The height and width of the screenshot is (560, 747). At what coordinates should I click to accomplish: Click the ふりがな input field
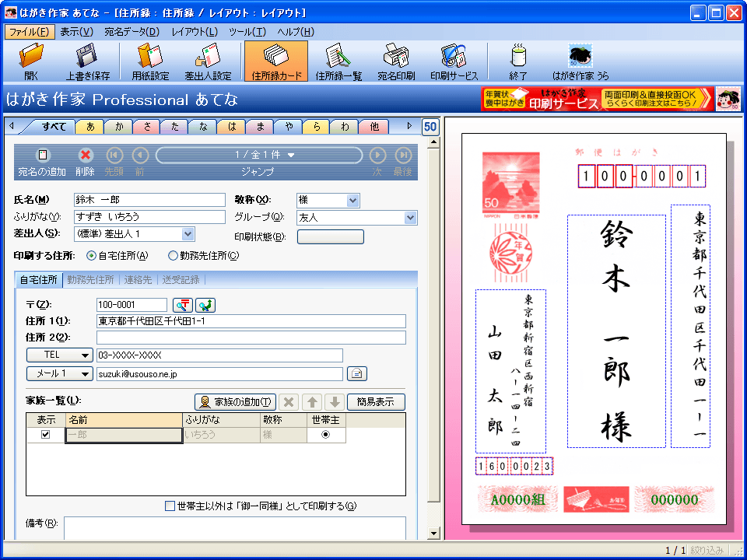pyautogui.click(x=149, y=217)
